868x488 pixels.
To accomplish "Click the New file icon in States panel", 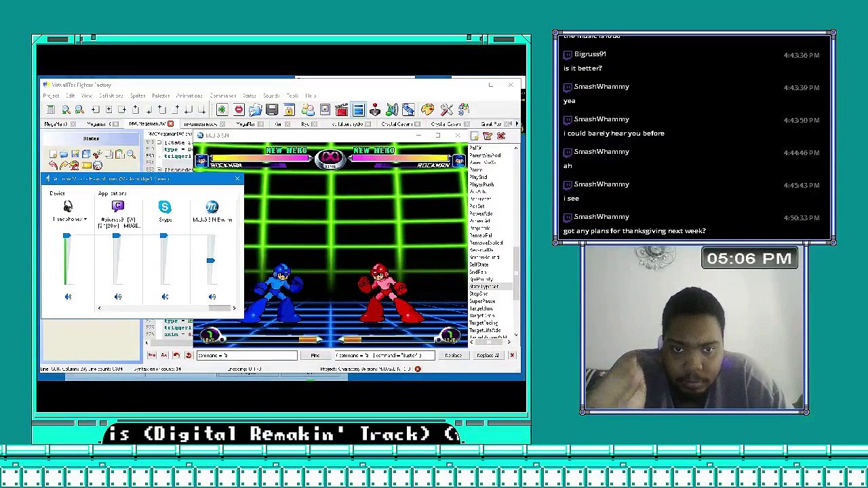I will coord(53,155).
